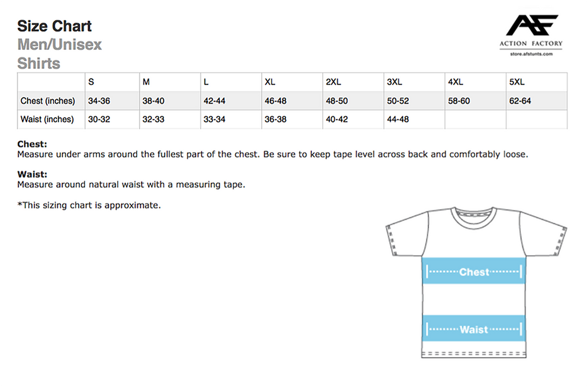
Task: Click the 44-48 waist measurement cell
Action: click(x=398, y=119)
